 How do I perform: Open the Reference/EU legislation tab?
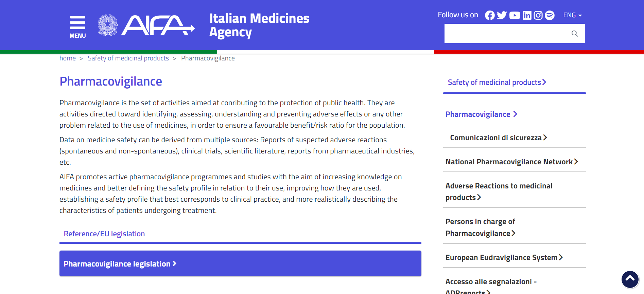coord(104,234)
